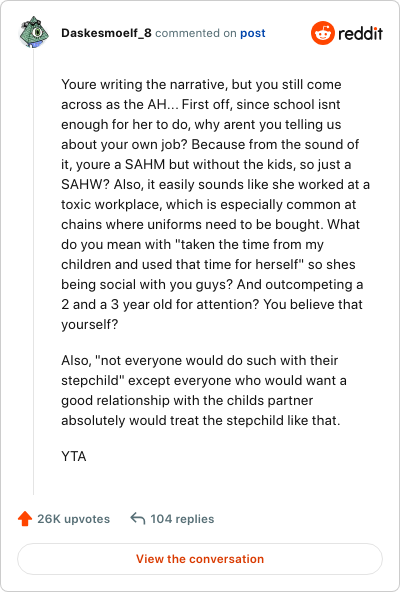Click the "commented on" label
Viewport: 400px width, 592px height.
tap(196, 33)
